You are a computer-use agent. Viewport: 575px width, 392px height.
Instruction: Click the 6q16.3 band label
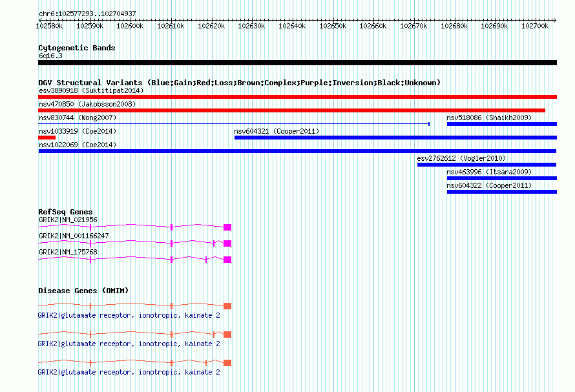click(50, 56)
